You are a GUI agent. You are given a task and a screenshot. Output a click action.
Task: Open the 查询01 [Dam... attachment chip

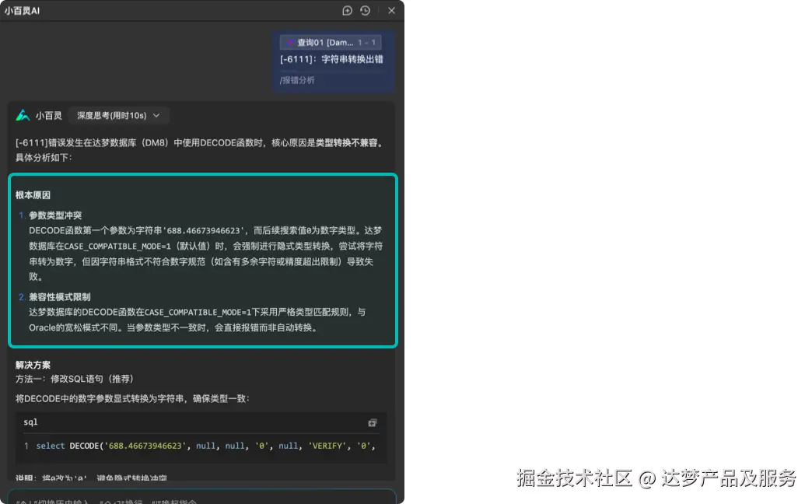point(331,43)
